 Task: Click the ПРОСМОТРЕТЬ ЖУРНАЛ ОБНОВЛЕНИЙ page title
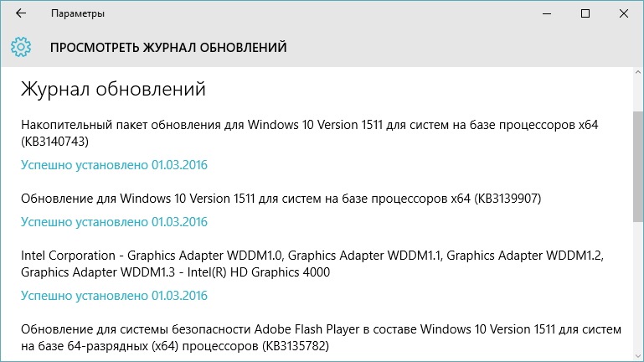[168, 48]
